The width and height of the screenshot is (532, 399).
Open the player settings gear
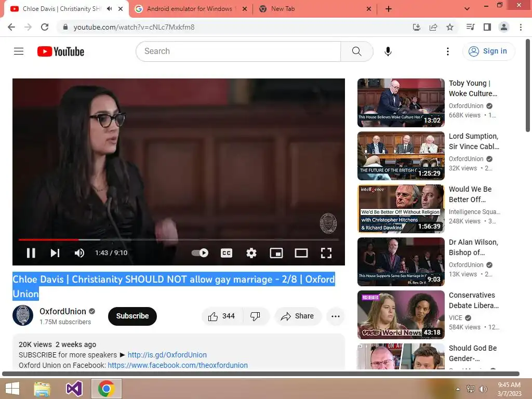(251, 253)
